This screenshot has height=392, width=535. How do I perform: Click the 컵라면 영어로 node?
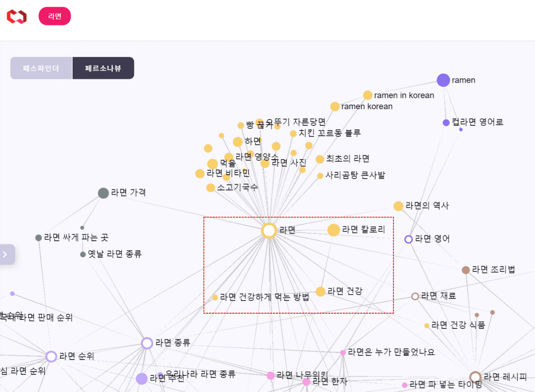(446, 123)
